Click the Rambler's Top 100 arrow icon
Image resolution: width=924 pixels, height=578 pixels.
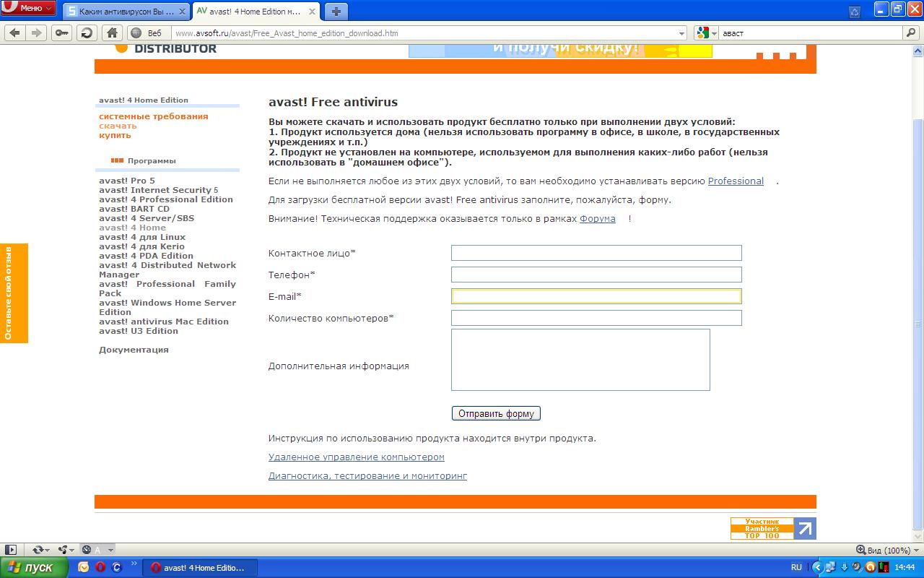tap(805, 528)
